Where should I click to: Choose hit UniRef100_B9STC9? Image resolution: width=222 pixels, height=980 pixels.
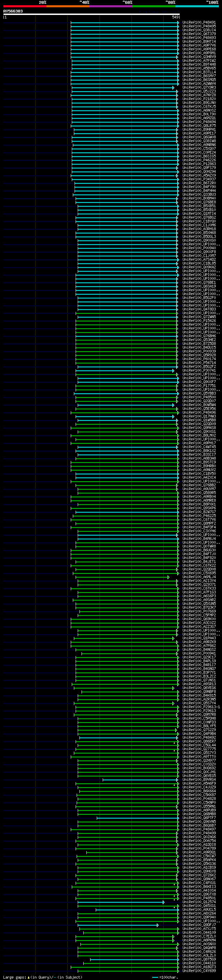tap(199, 462)
